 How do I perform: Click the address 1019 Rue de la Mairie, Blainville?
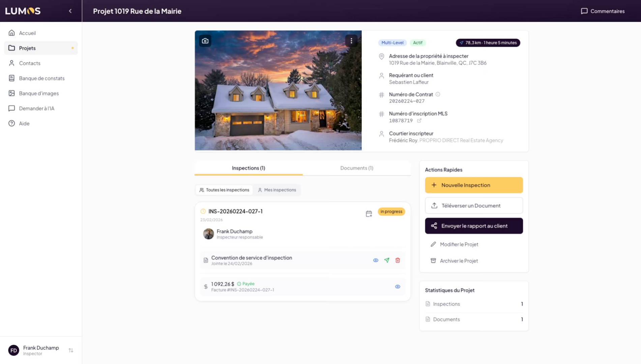(x=438, y=63)
